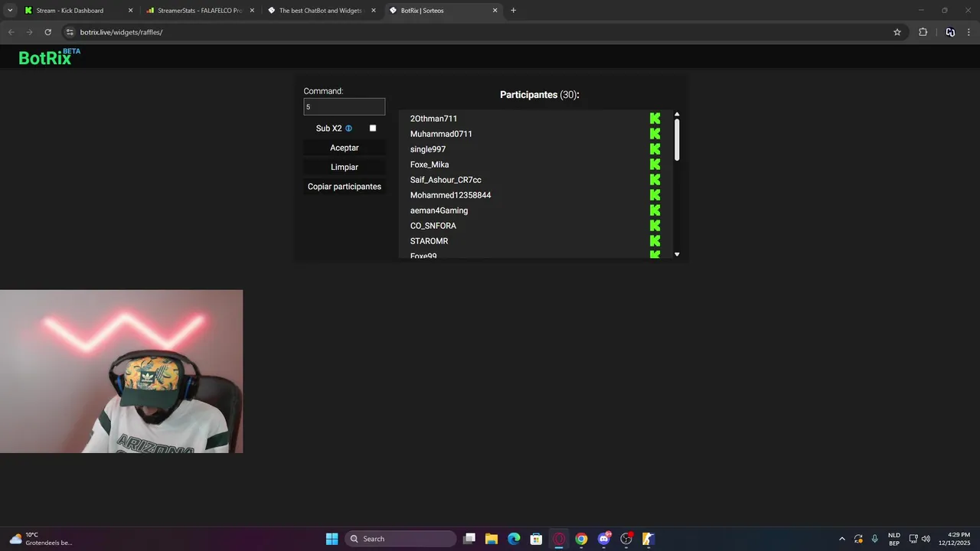Click the address bar URL
This screenshot has width=980, height=551.
click(x=121, y=32)
